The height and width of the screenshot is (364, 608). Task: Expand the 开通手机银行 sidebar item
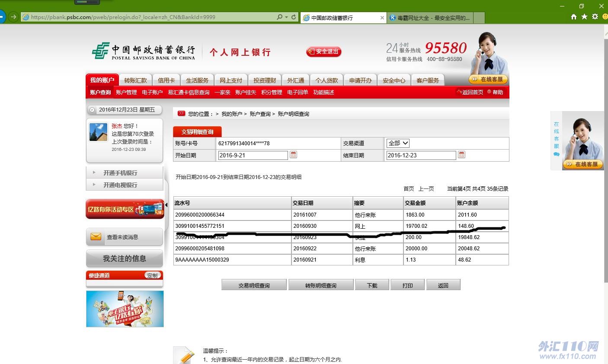pyautogui.click(x=120, y=173)
